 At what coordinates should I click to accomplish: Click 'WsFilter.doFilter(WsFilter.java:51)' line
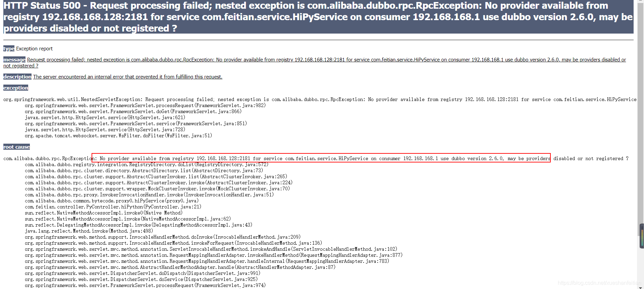pyautogui.click(x=118, y=136)
